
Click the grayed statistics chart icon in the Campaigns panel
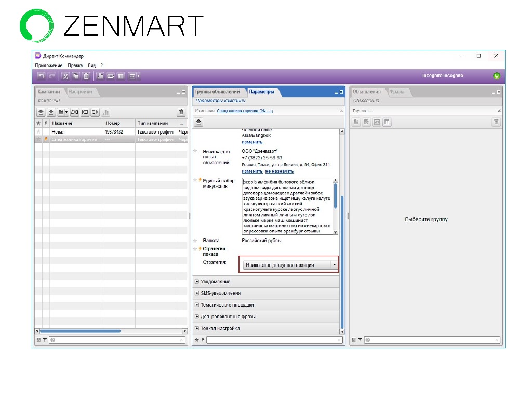[x=105, y=112]
